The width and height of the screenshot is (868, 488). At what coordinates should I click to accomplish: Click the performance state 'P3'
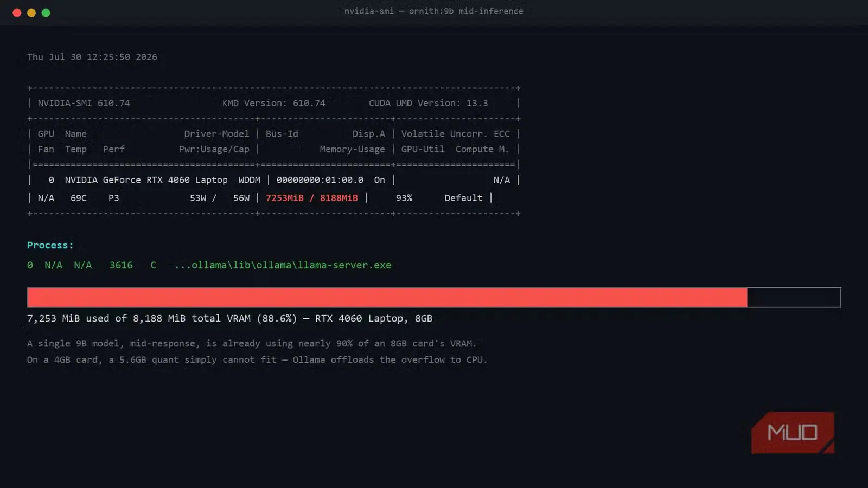(x=113, y=198)
